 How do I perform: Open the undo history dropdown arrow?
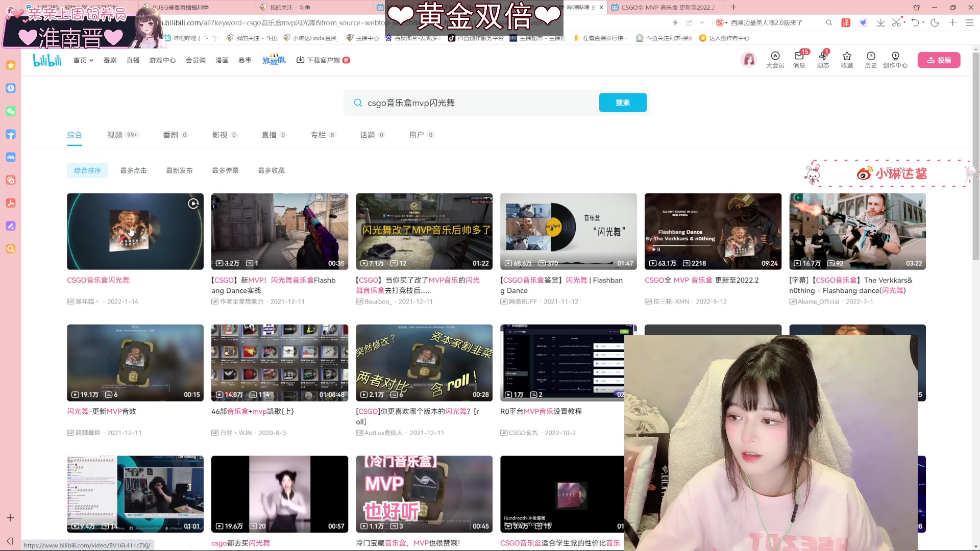[923, 22]
